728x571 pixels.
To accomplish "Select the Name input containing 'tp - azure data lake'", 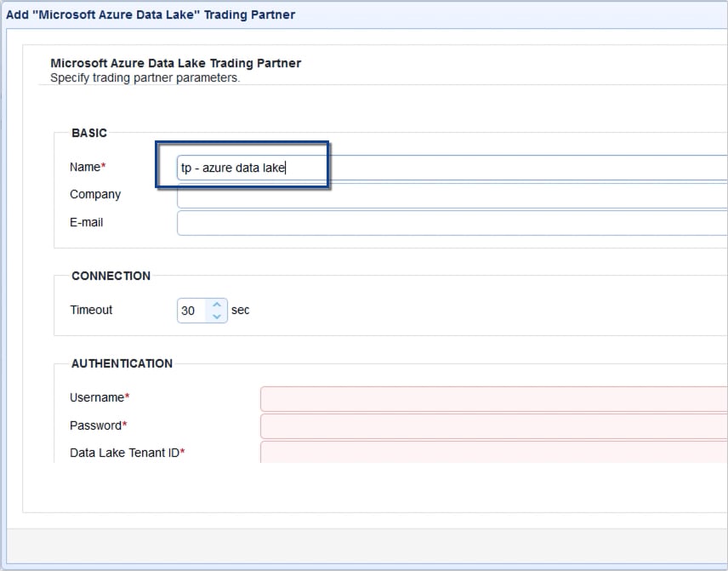I will [247, 167].
